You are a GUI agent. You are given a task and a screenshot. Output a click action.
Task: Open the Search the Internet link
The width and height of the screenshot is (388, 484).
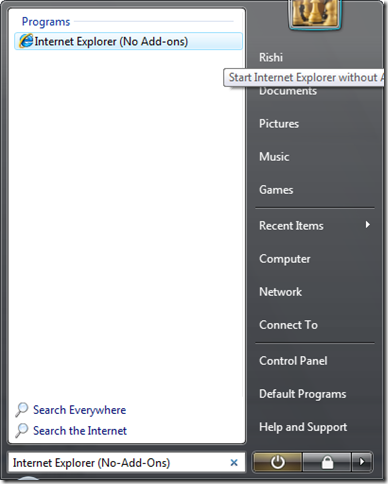(80, 431)
